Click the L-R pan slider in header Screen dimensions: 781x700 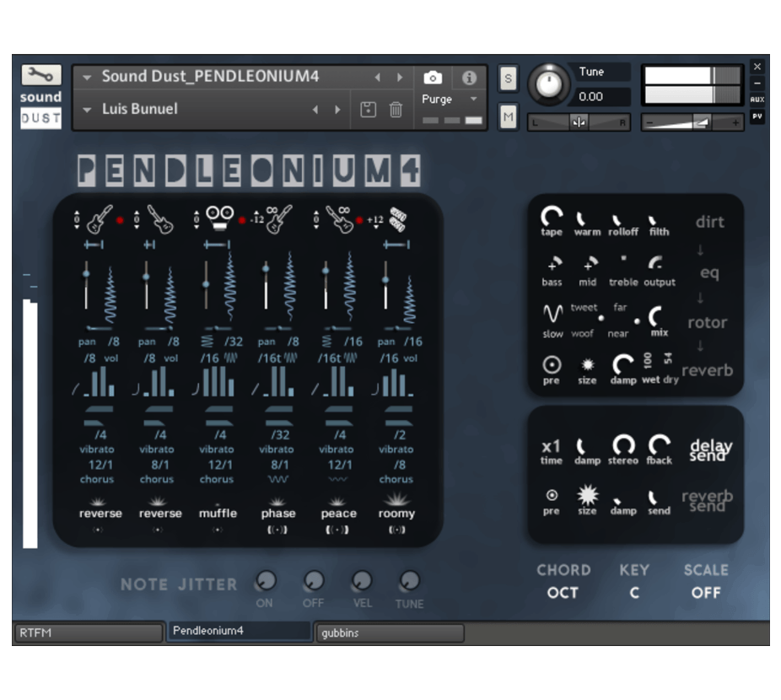point(579,122)
